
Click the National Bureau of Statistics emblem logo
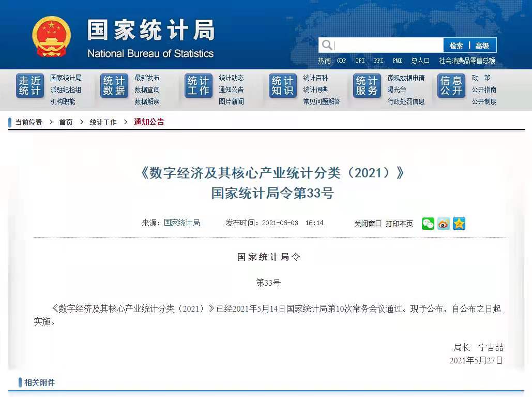coord(51,36)
